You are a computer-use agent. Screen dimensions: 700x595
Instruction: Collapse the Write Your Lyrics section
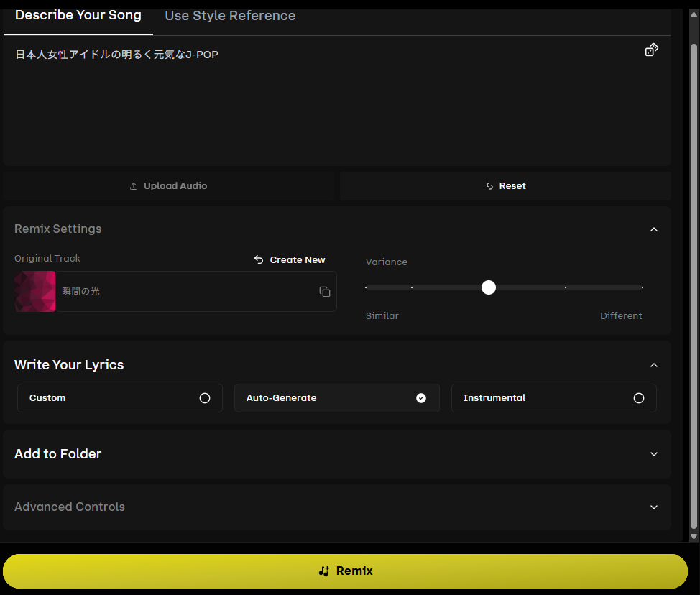[x=653, y=365]
